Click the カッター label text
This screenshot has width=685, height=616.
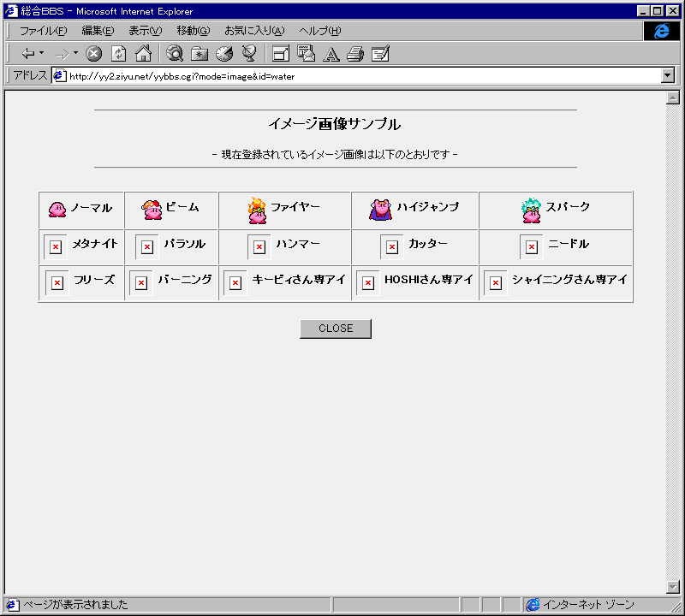pos(427,244)
